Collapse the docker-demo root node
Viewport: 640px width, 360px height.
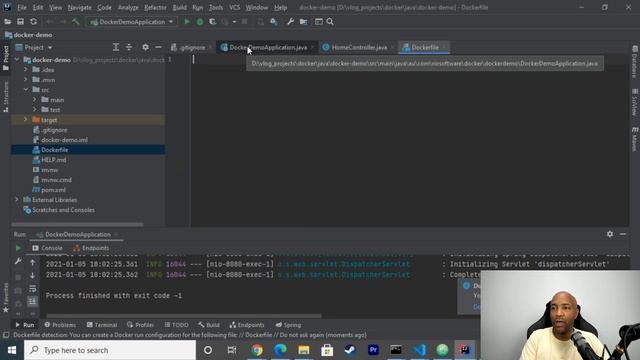coord(17,60)
